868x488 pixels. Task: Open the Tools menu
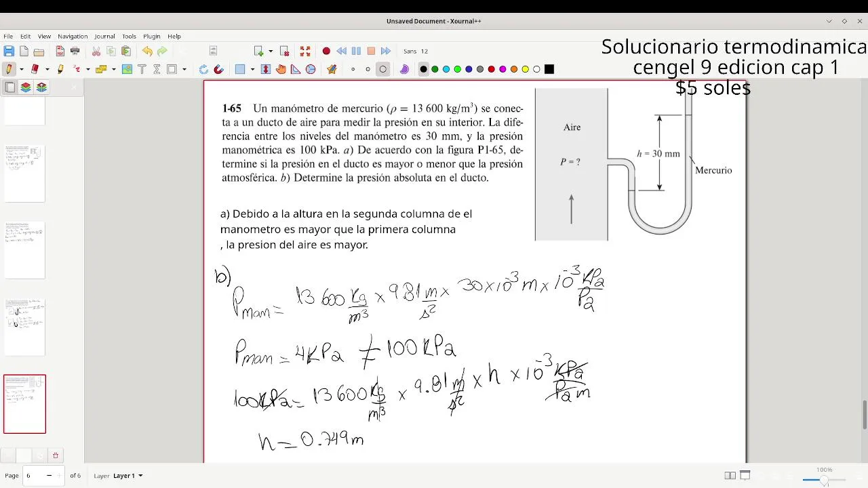(129, 36)
